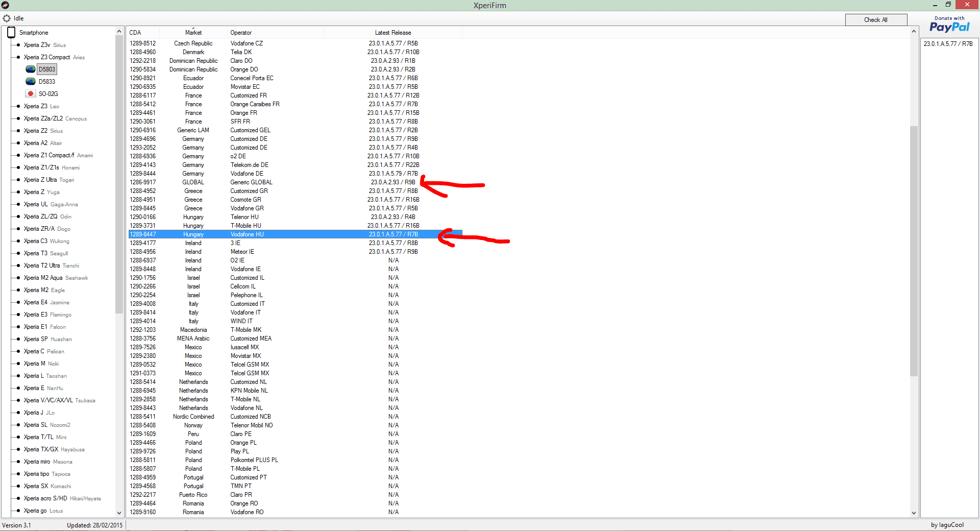The width and height of the screenshot is (980, 531).
Task: Expand the Xperia Z Ultra Togari node
Action: point(18,180)
